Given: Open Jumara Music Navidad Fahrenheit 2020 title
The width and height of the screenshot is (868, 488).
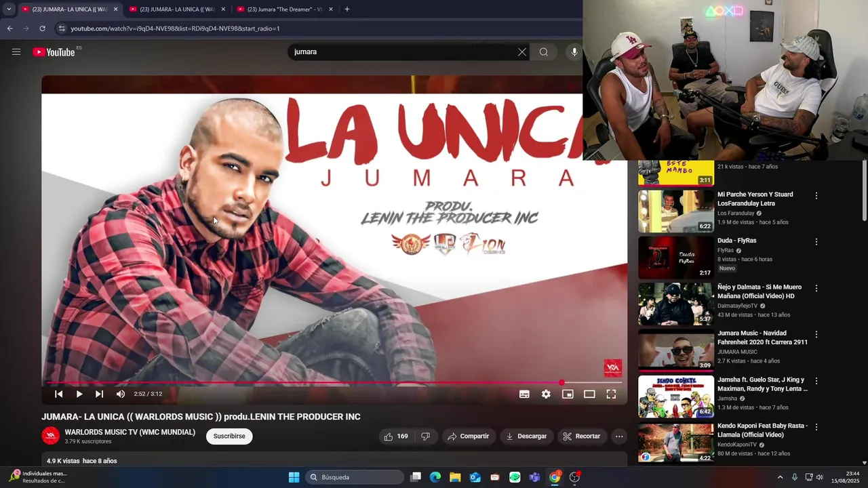Looking at the screenshot, I should pos(763,338).
